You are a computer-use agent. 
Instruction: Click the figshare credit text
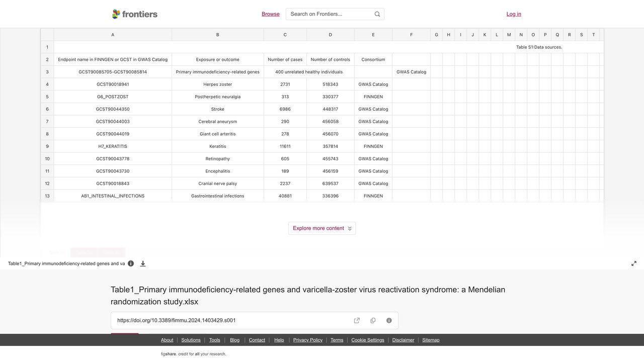pos(194,354)
